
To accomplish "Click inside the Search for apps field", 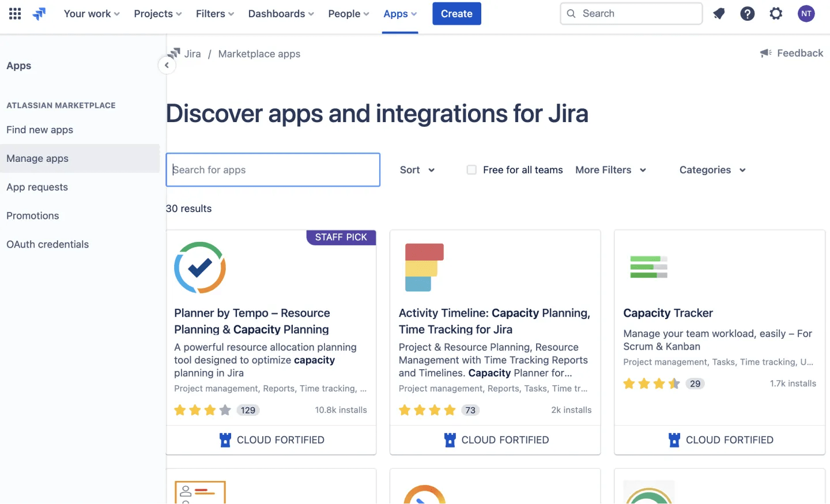I will 273,169.
